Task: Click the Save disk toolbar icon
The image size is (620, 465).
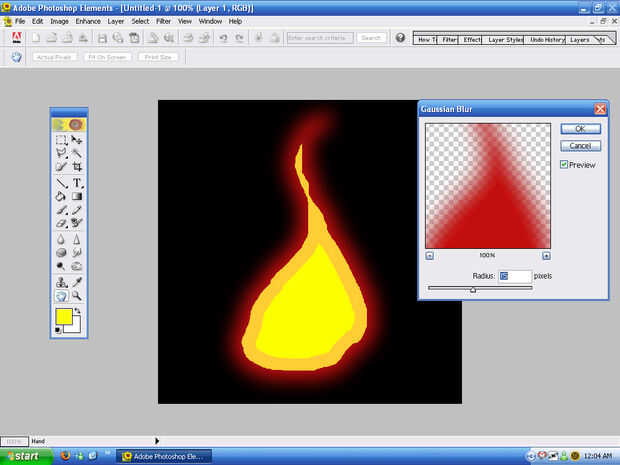Action: coord(102,38)
